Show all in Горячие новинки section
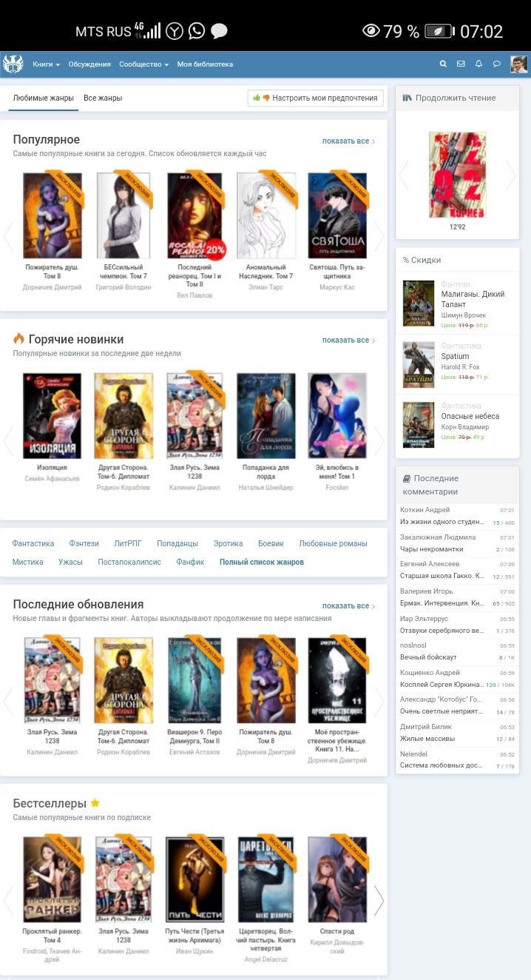Screen dimensions: 531x980 tap(348, 340)
